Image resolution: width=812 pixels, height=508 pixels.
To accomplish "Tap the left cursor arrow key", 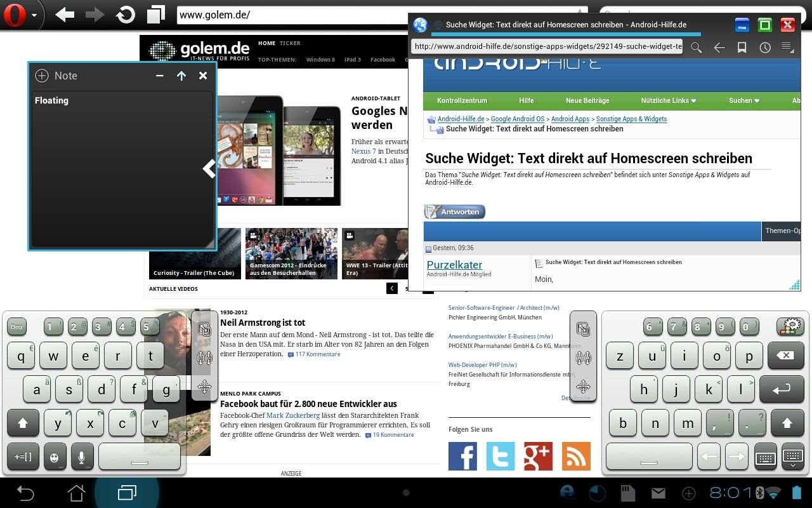I will tap(709, 457).
